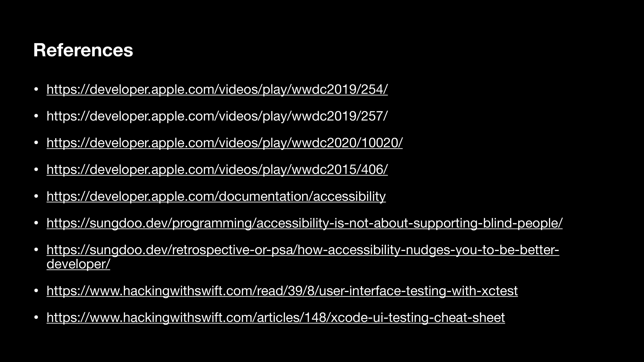Click bullet beside wwdc2015/406 link

(36, 170)
